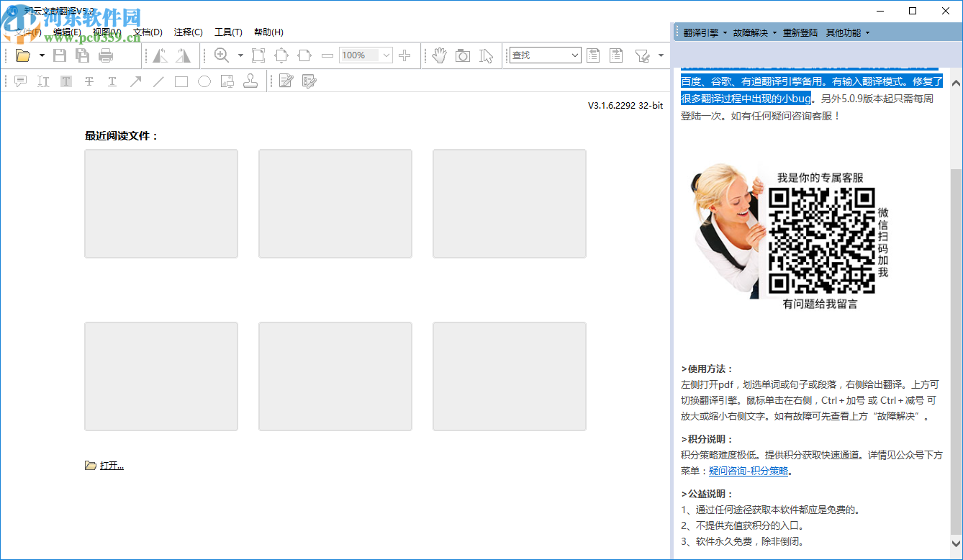Click the edit annotation notepad icon
The image size is (963, 560).
point(286,81)
